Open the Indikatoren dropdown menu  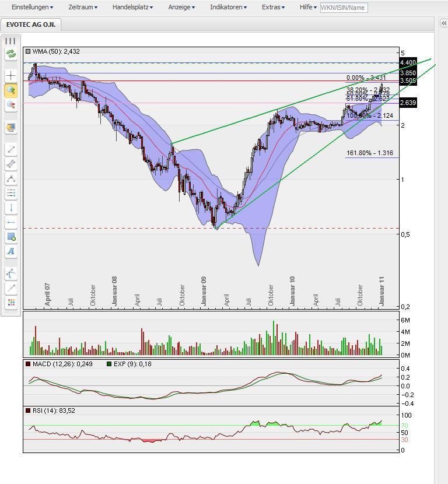pos(228,7)
